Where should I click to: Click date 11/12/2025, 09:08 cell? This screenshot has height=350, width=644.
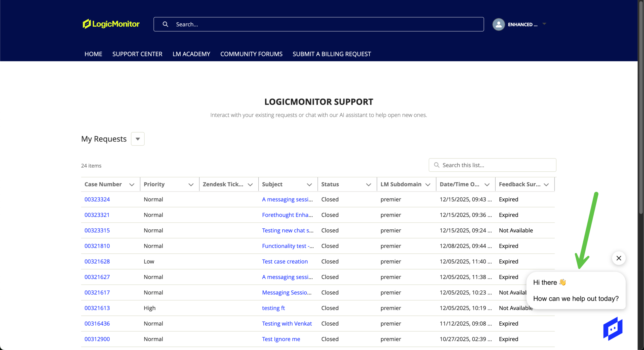click(465, 323)
